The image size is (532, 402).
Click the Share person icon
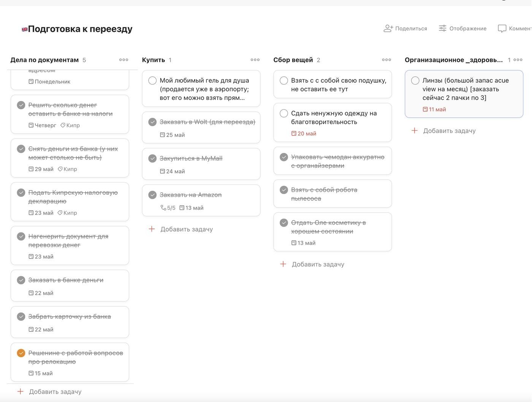pos(388,28)
